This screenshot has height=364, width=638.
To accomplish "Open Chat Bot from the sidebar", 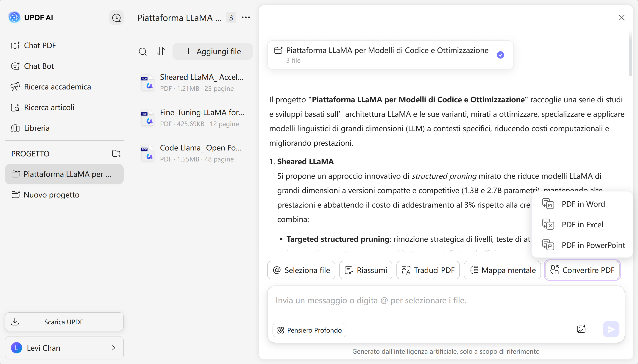I will [x=39, y=66].
